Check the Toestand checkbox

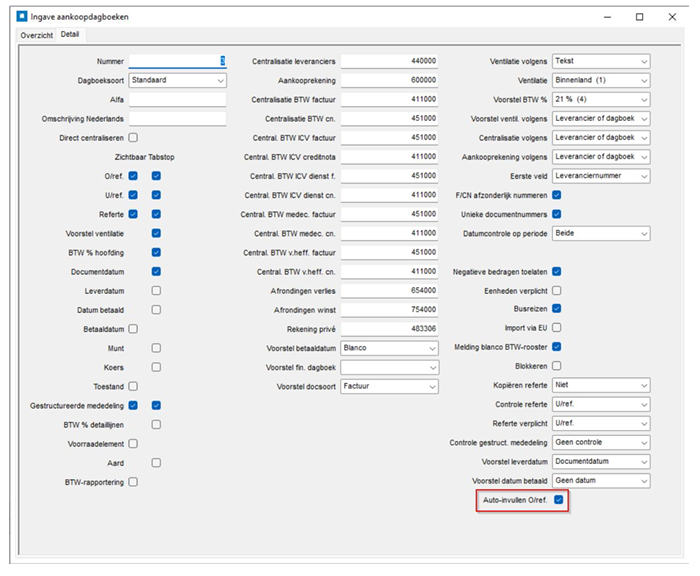click(133, 386)
